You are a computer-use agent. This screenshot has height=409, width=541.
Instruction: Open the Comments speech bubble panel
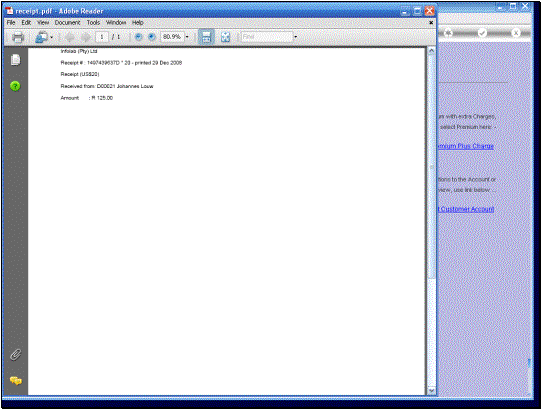(x=16, y=380)
